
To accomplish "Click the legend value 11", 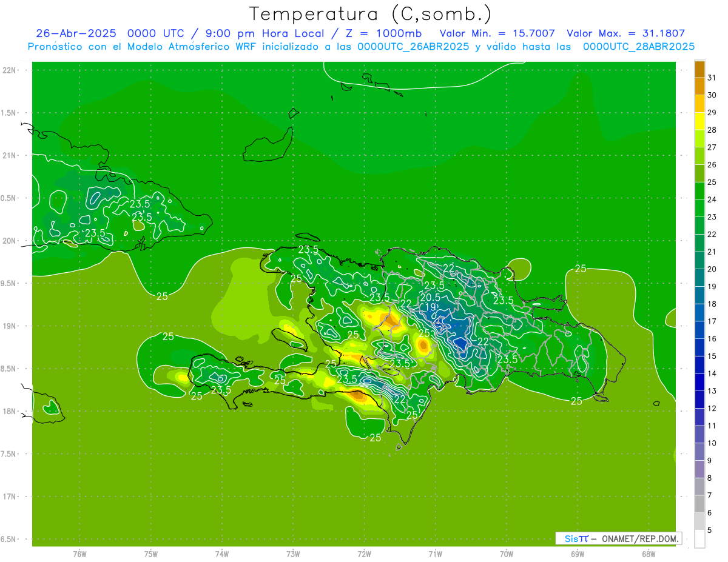I will tap(712, 426).
